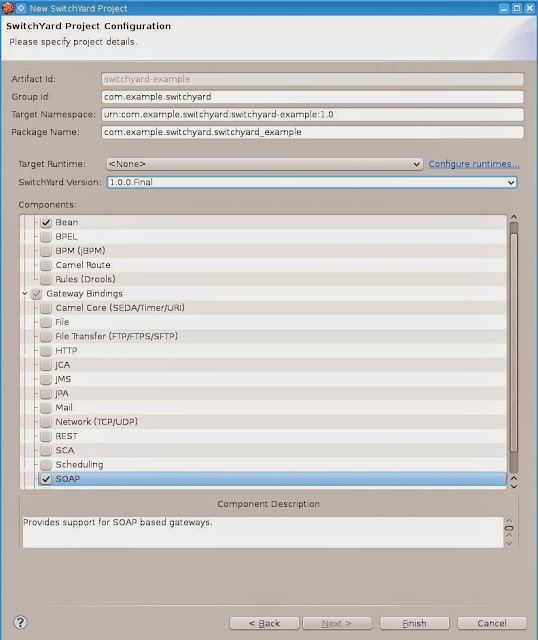Screen dimensions: 538x640
Task: Click the Components list vertical scrollbar
Action: point(514,347)
